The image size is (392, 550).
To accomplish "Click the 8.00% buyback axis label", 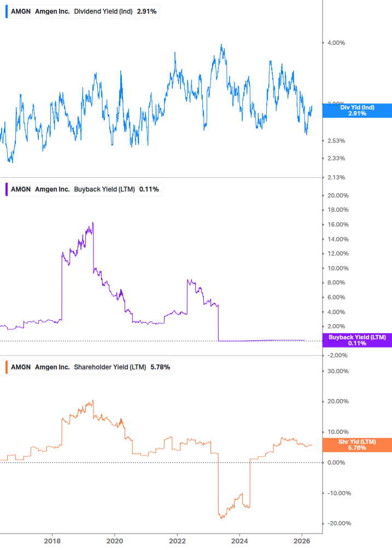I will 336,283.
